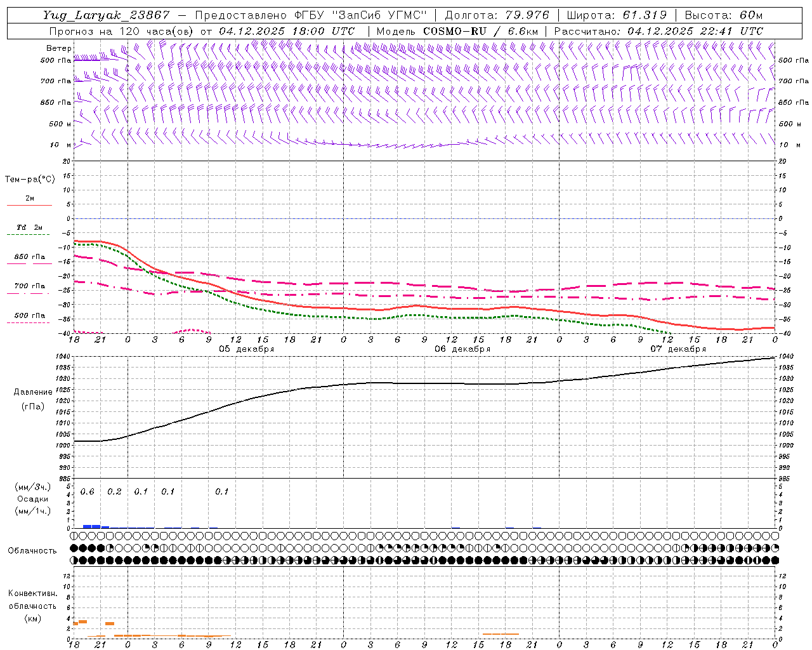Viewport: 812px width, 650px height.
Task: Select the 06 декабря date label
Action: 462,349
